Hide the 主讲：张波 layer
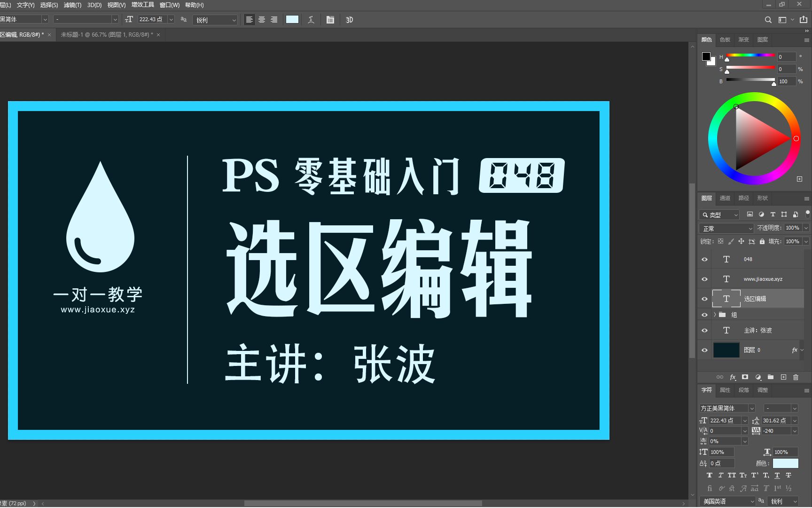The height and width of the screenshot is (508, 812). pyautogui.click(x=704, y=330)
